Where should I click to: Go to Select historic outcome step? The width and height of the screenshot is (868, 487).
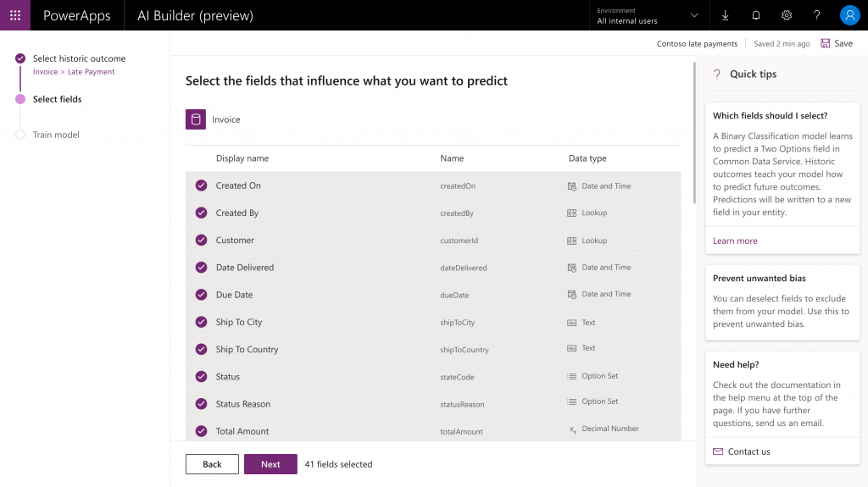tap(79, 58)
